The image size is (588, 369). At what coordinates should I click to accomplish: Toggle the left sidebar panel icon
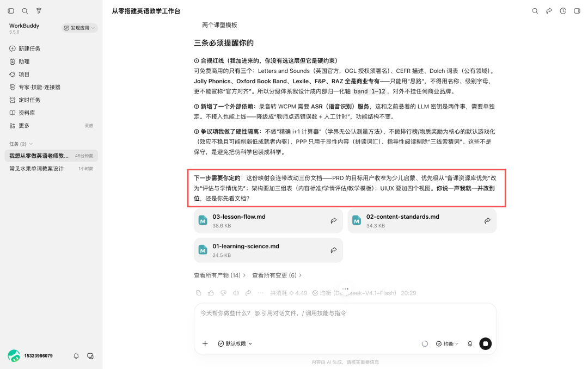(11, 11)
